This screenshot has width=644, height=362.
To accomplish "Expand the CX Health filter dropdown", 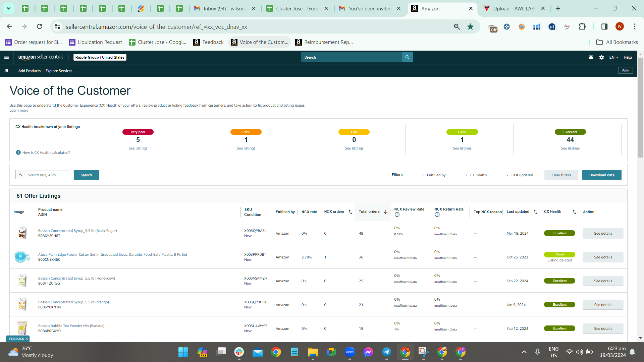I will (476, 175).
